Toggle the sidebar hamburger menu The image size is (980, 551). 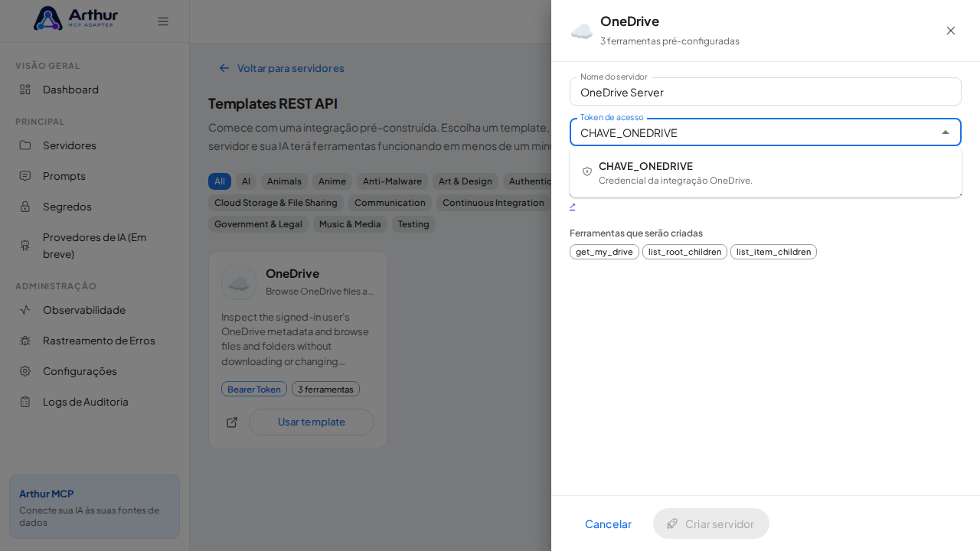click(x=163, y=21)
